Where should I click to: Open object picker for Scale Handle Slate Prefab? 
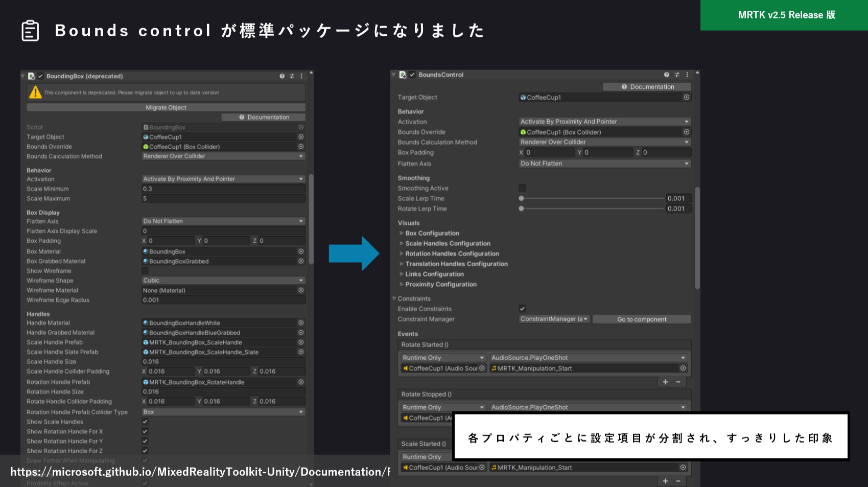301,352
